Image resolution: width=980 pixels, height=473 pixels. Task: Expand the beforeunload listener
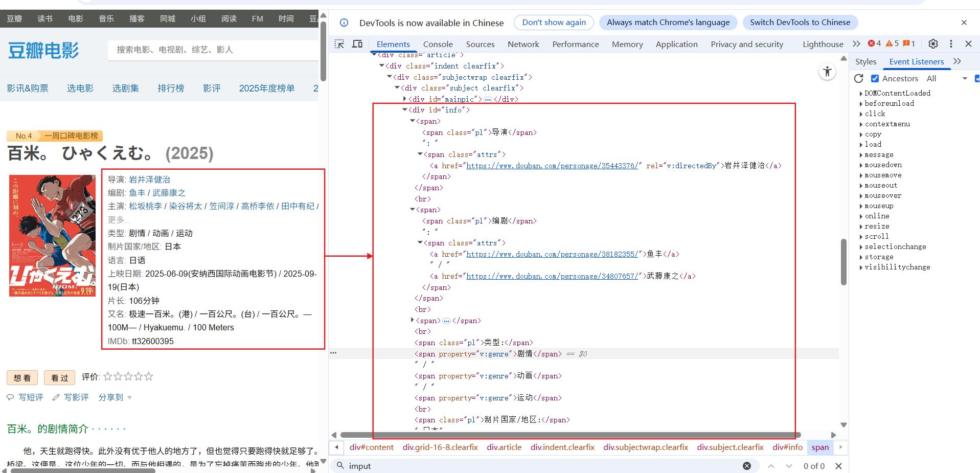[861, 104]
